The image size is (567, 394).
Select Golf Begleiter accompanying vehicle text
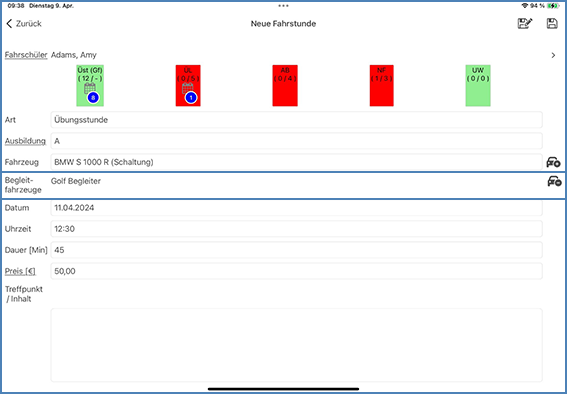tap(76, 181)
